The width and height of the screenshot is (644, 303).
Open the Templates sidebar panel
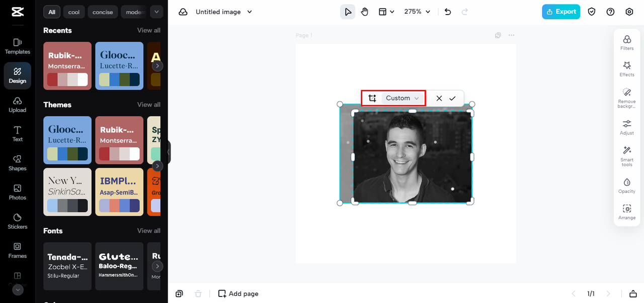tap(18, 46)
